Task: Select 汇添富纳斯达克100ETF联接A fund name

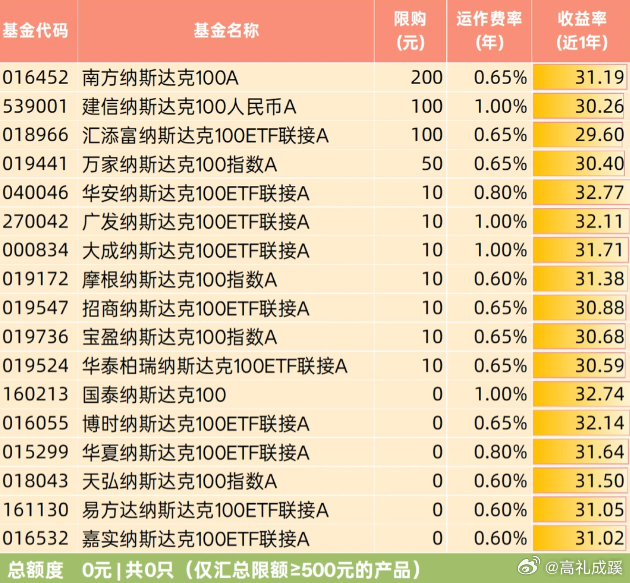Action: click(205, 135)
